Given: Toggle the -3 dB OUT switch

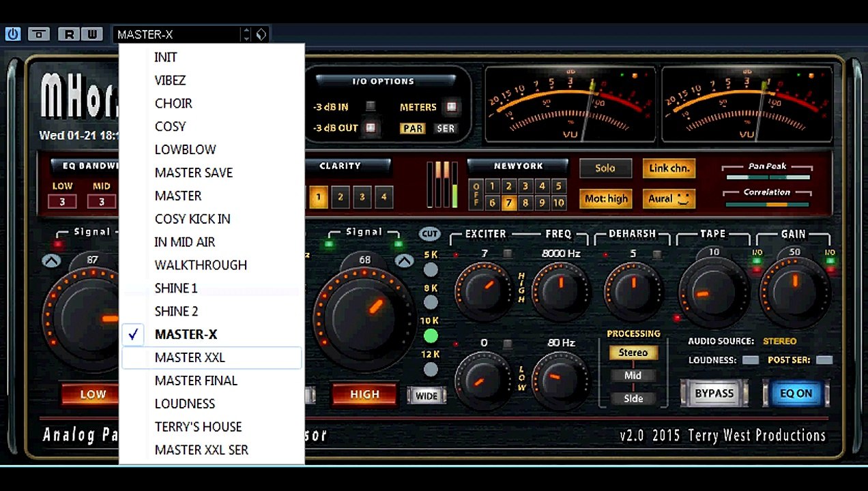Looking at the screenshot, I should (x=370, y=128).
